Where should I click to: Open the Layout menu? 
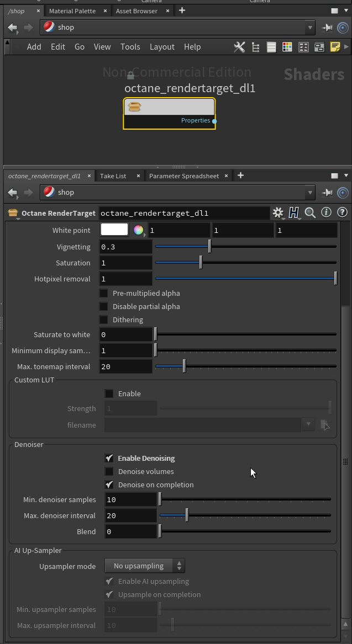point(162,47)
